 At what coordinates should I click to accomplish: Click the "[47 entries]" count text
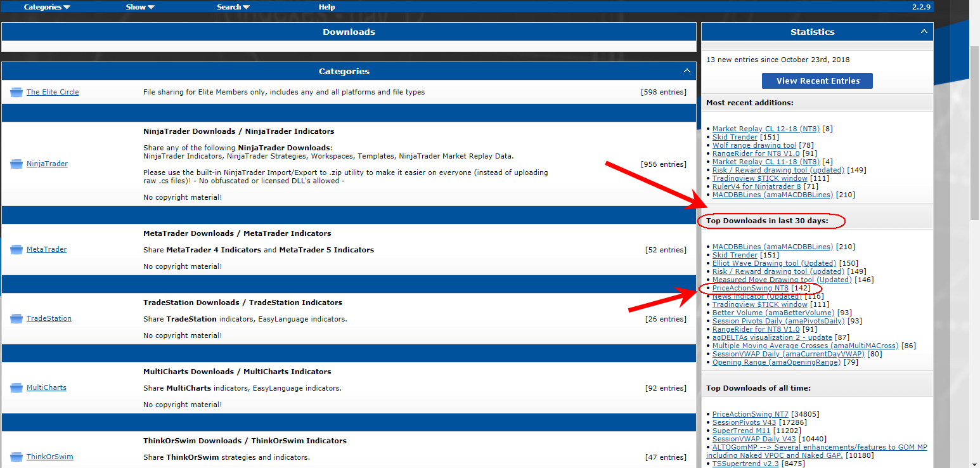666,457
